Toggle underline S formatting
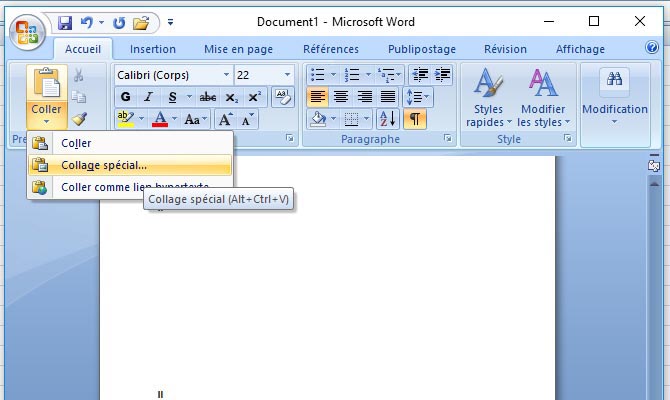 172,97
